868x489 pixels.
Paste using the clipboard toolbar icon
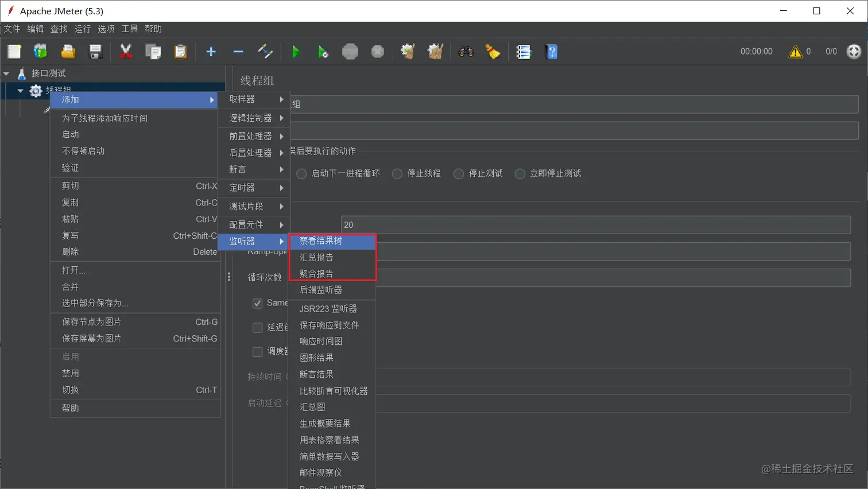pyautogui.click(x=180, y=52)
